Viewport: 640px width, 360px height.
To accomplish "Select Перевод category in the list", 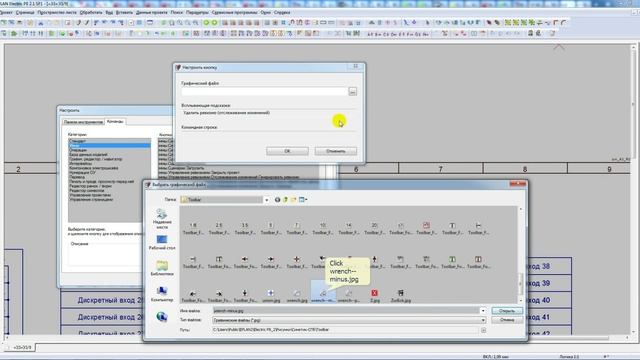I will 77,177.
